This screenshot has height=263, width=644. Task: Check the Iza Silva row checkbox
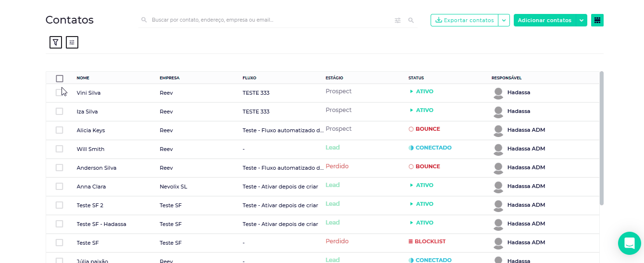[60, 112]
